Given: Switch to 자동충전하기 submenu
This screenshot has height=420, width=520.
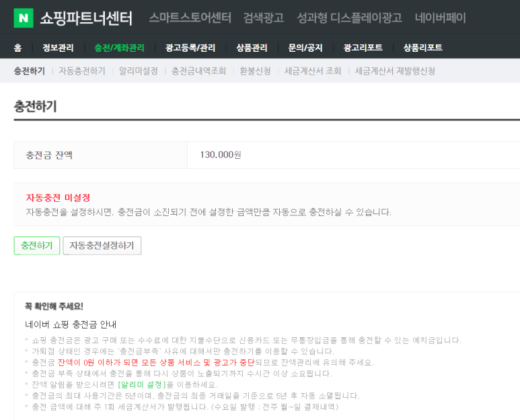Looking at the screenshot, I should tap(82, 71).
